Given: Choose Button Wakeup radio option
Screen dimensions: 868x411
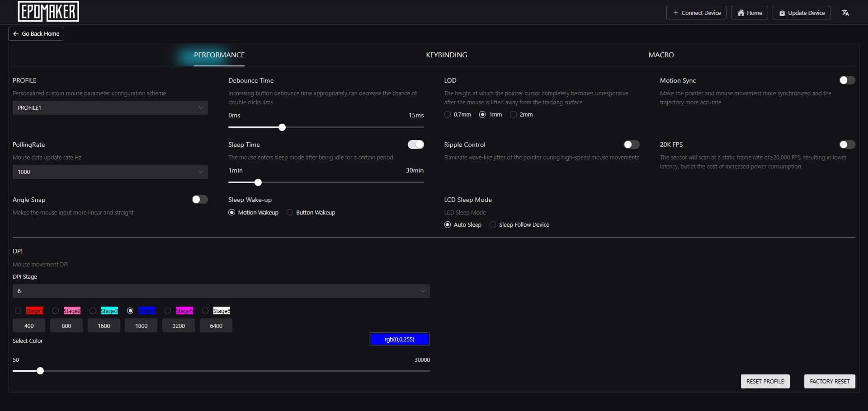Looking at the screenshot, I should pyautogui.click(x=290, y=212).
